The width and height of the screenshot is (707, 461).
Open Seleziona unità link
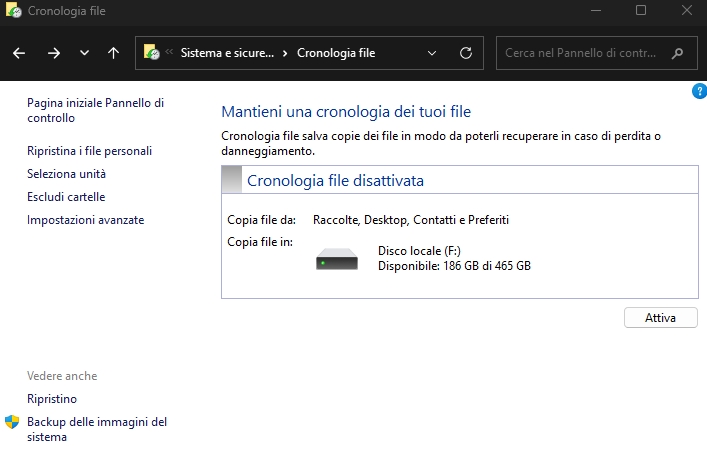pyautogui.click(x=66, y=174)
